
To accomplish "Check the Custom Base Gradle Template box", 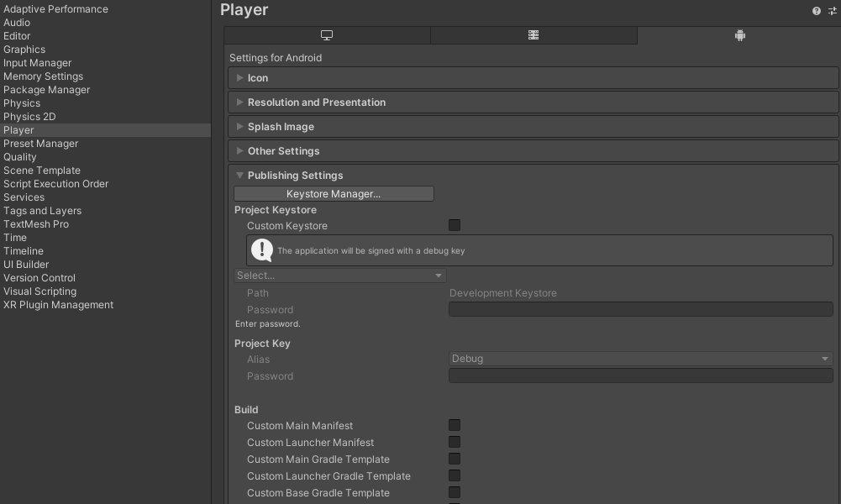I will click(455, 493).
